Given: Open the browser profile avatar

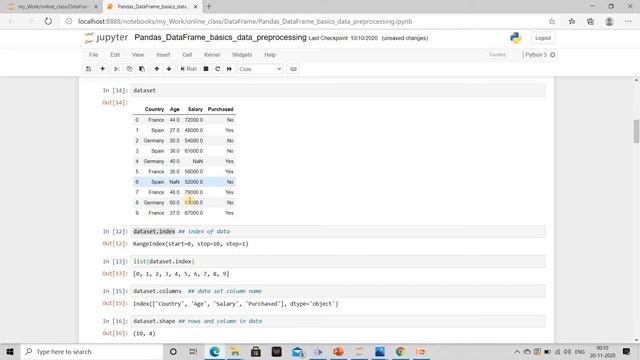Looking at the screenshot, I should click(609, 21).
